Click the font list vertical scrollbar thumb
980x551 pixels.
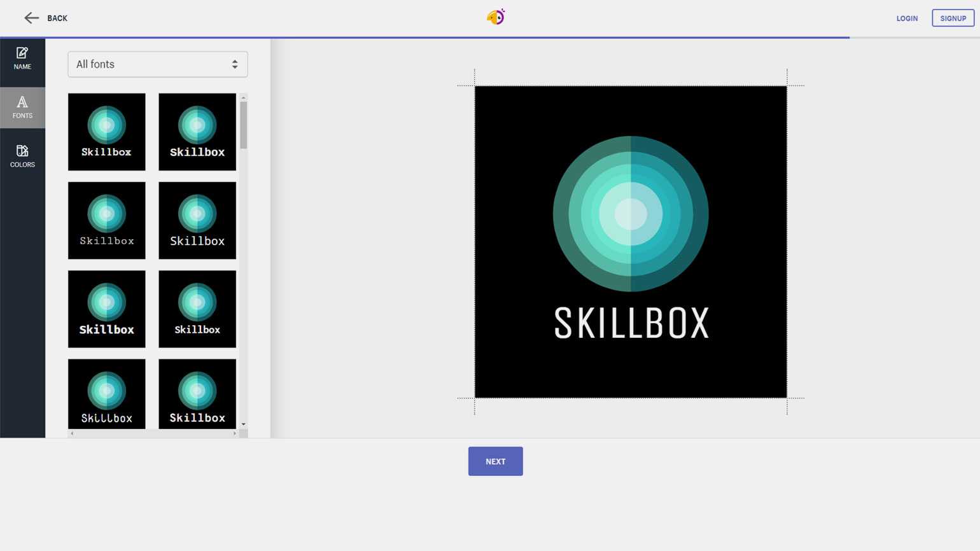243,125
